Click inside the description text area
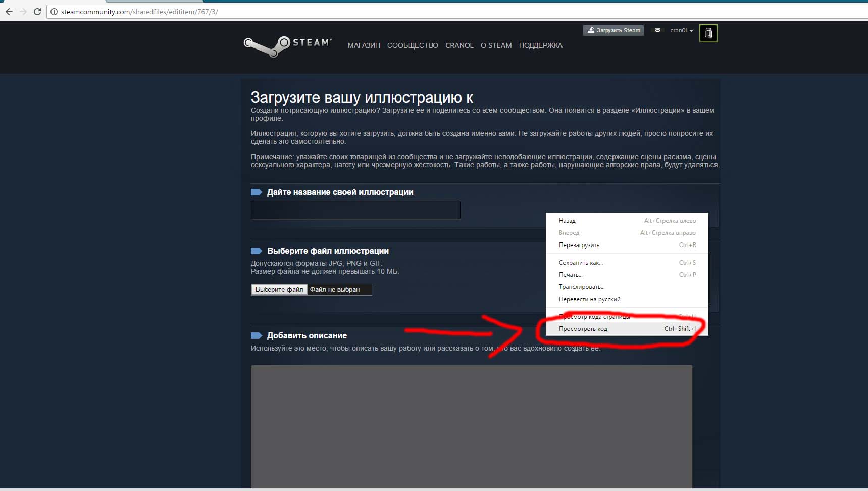The image size is (868, 491). pyautogui.click(x=472, y=426)
